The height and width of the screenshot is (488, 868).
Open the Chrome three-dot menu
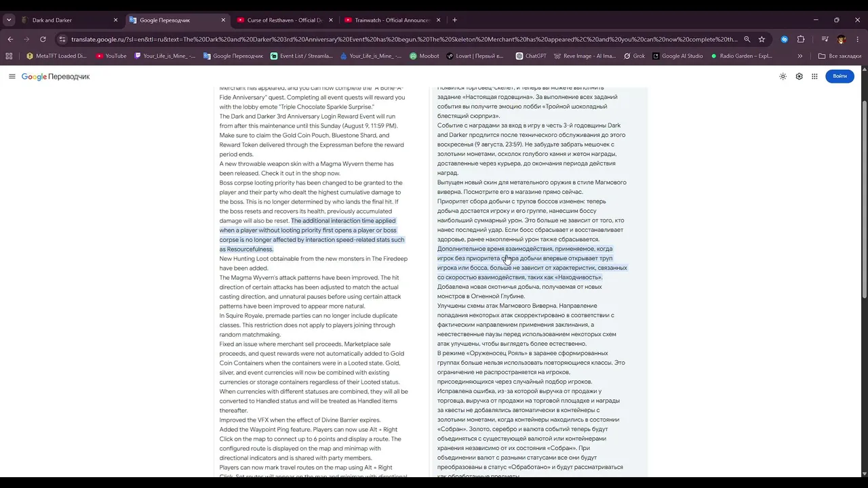[857, 39]
